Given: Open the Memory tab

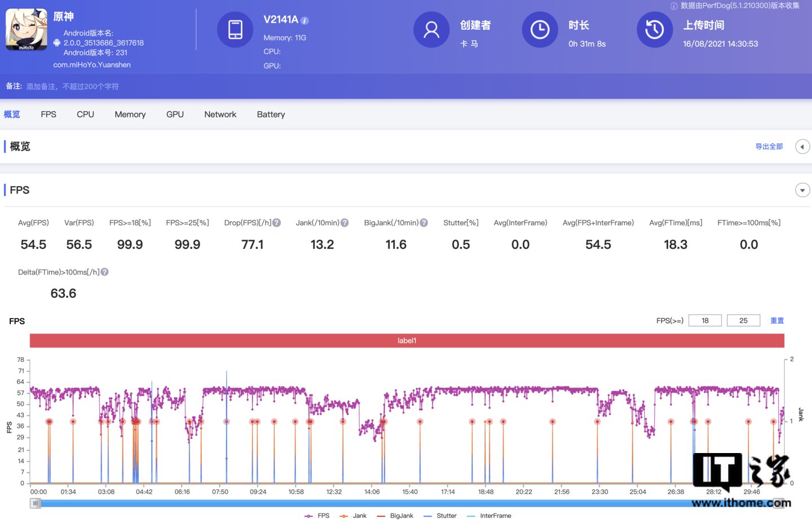Looking at the screenshot, I should [x=130, y=114].
